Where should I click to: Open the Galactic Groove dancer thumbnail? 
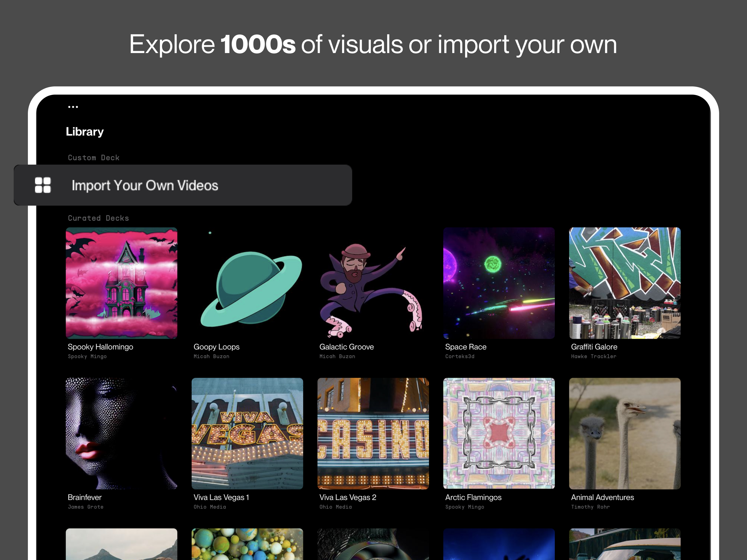pyautogui.click(x=373, y=283)
